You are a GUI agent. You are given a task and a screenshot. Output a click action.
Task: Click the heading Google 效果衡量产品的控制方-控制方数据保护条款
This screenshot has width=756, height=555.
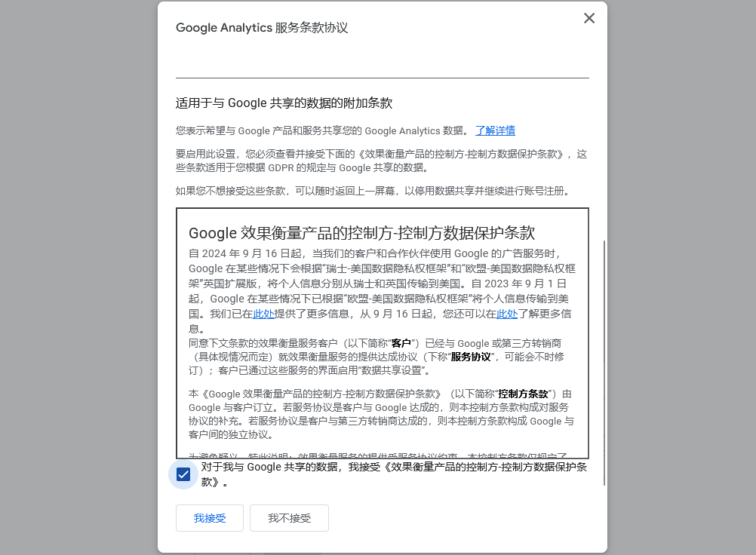tap(361, 233)
